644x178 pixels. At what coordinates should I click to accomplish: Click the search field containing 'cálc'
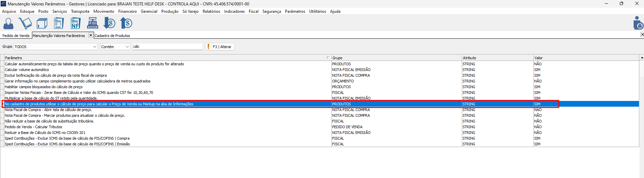click(x=167, y=47)
